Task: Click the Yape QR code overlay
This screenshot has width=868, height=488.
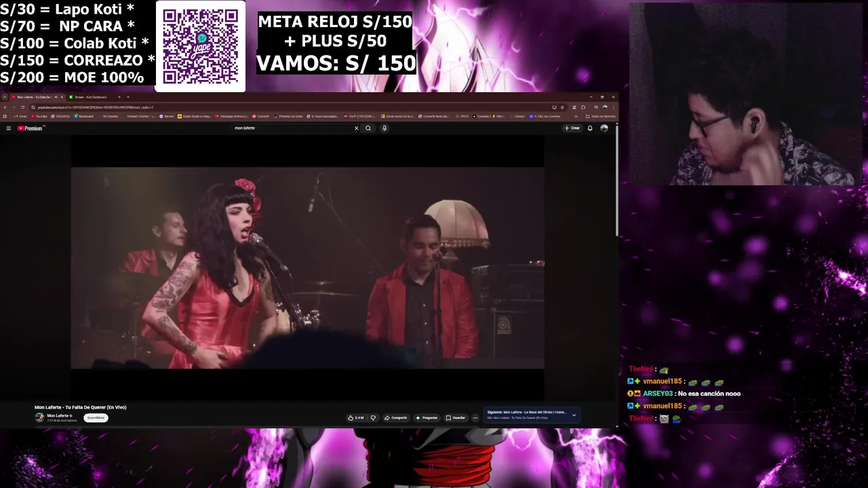Action: tap(200, 46)
